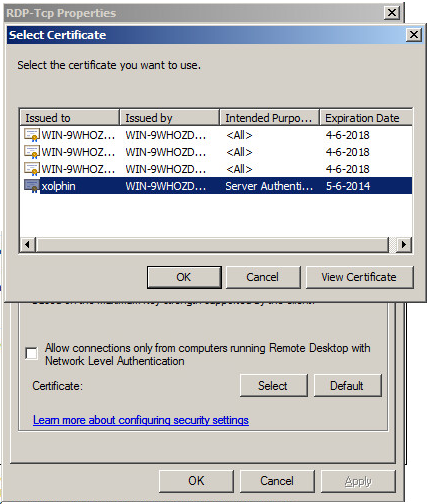428x504 pixels.
Task: Open View Certificate details
Action: [359, 277]
